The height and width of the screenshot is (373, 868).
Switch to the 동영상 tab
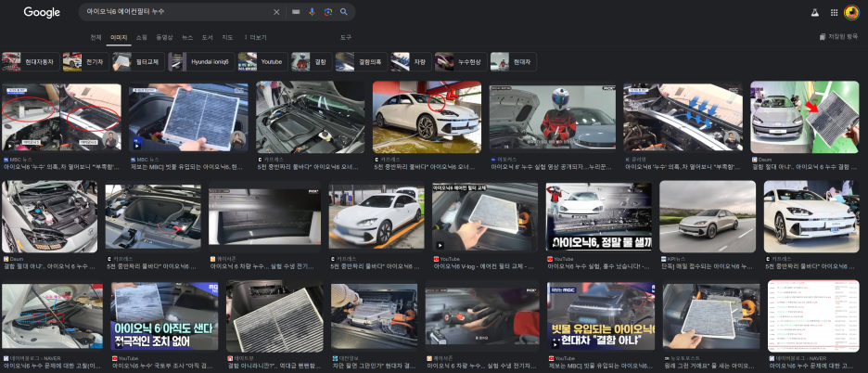pyautogui.click(x=164, y=37)
